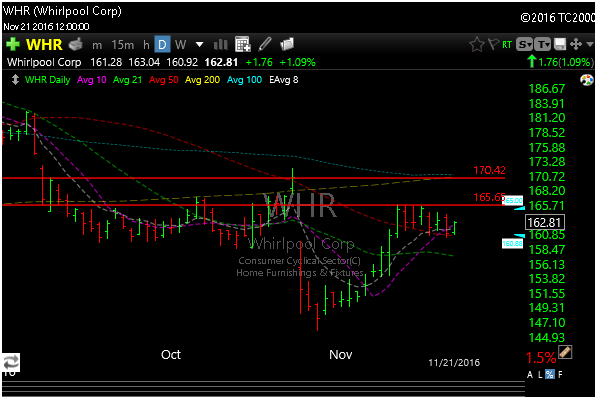Click the flag icon to flag WHR
This screenshot has width=595, height=397.
click(493, 44)
